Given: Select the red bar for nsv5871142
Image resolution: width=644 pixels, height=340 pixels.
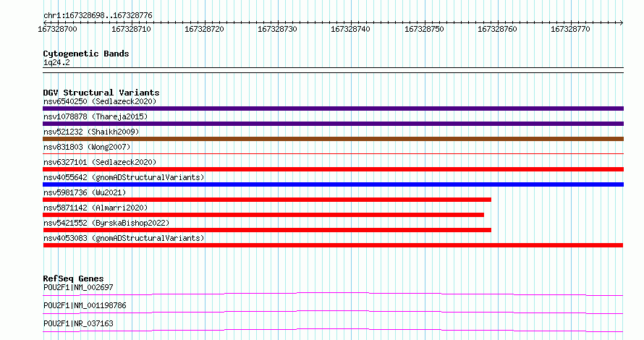Looking at the screenshot, I should click(263, 215).
